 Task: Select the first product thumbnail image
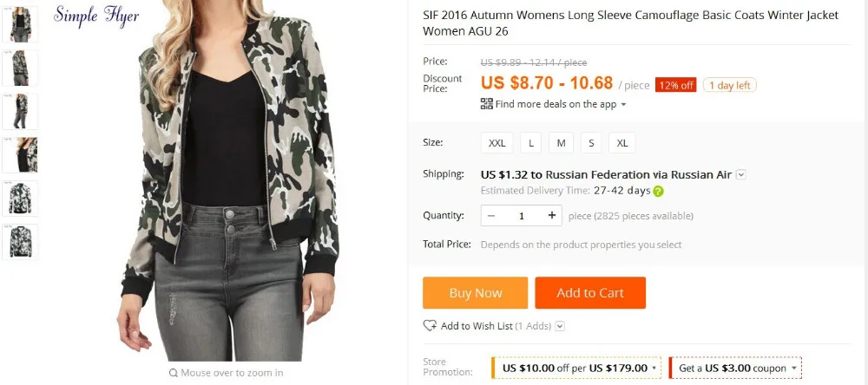pyautogui.click(x=19, y=24)
